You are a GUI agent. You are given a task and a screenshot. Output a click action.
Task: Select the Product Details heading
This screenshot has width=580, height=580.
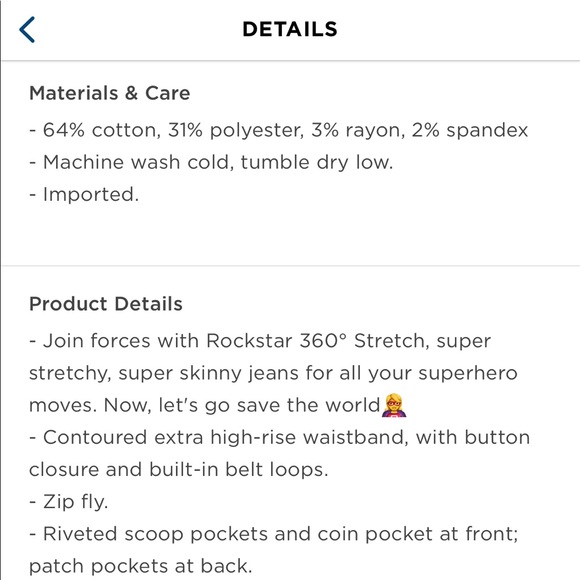(x=106, y=304)
